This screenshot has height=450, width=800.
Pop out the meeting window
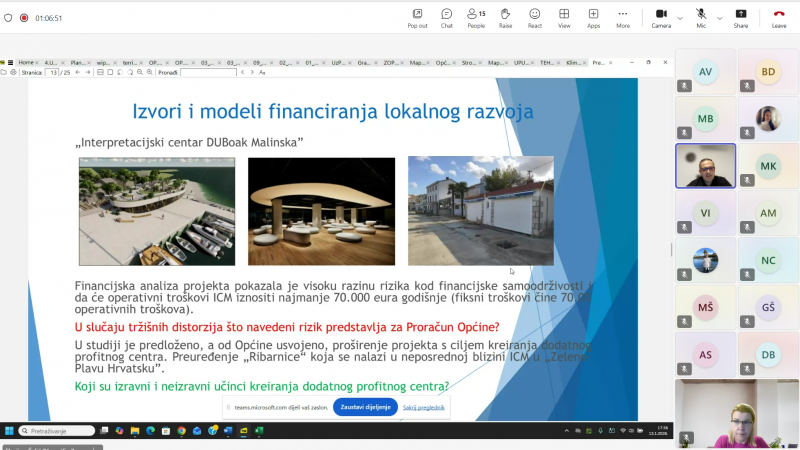417,17
